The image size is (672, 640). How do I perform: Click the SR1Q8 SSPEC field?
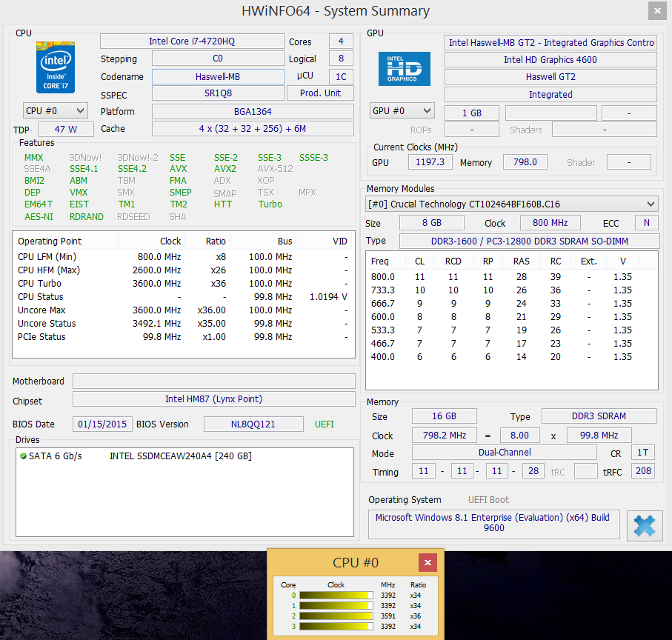(218, 93)
